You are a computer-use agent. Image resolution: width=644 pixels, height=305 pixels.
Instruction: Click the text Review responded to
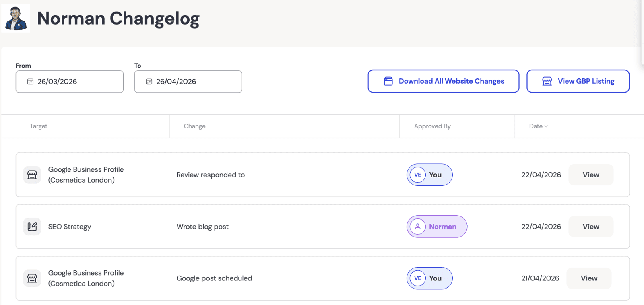211,175
